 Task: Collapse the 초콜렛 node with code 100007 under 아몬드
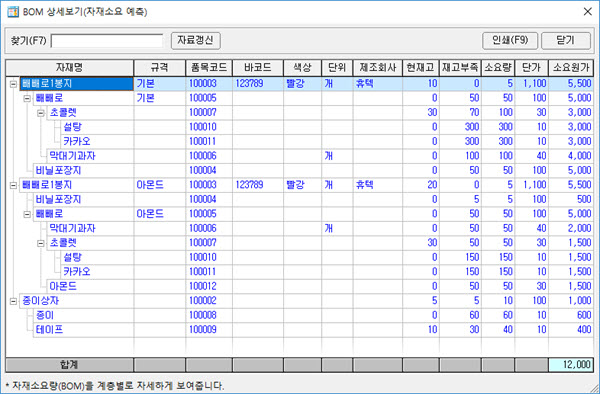click(x=41, y=243)
